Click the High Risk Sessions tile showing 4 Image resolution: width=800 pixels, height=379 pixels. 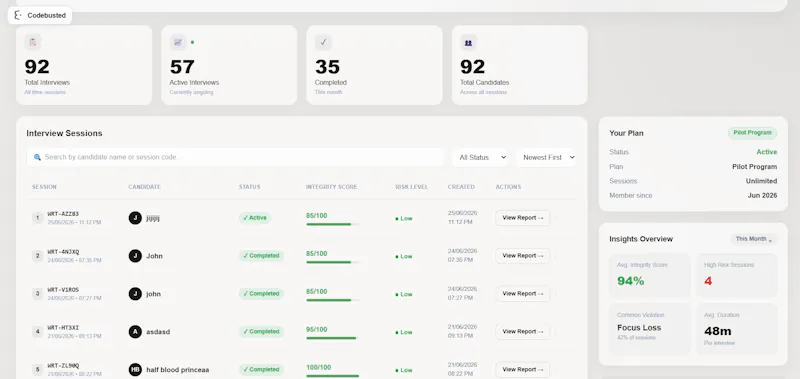[737, 275]
